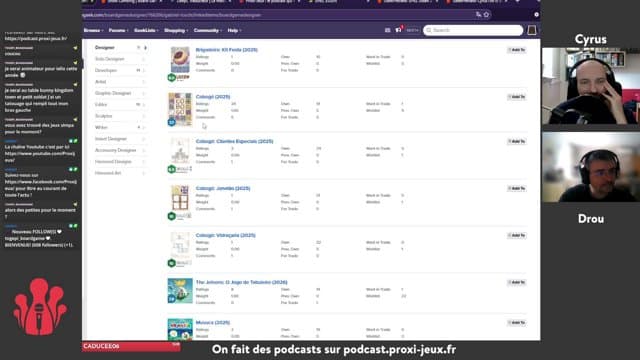The height and width of the screenshot is (360, 640).
Task: Open Cobogó: Clientes Especiais cover thumbnail
Action: (180, 151)
